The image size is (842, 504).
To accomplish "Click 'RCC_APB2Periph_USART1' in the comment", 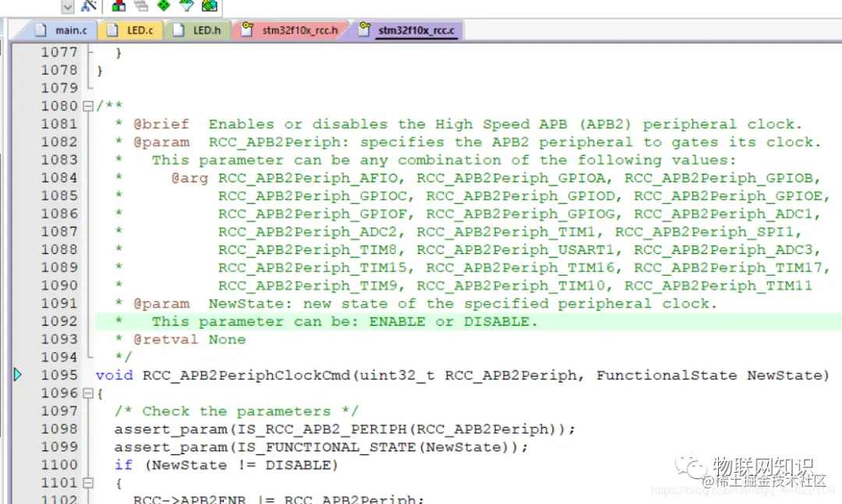I will click(515, 249).
